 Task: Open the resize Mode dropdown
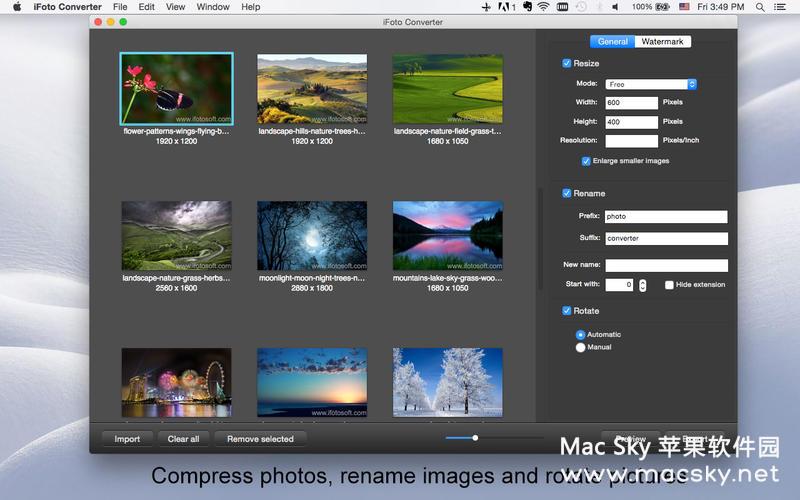651,84
